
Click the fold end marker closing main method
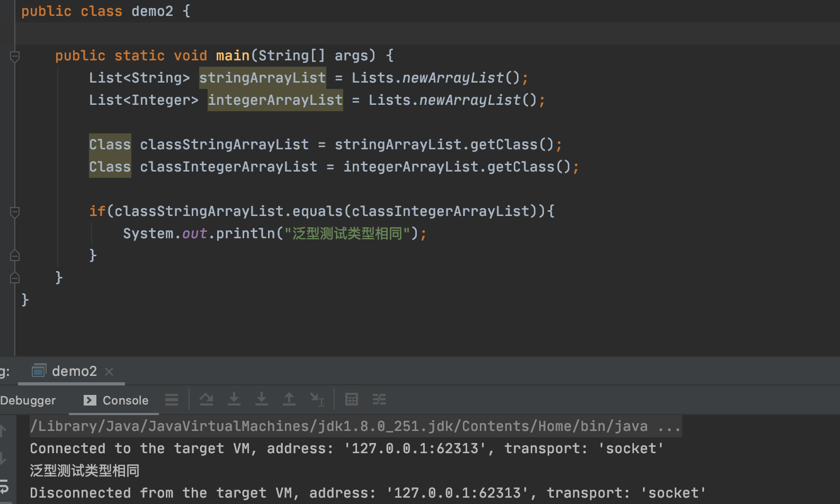(x=15, y=278)
